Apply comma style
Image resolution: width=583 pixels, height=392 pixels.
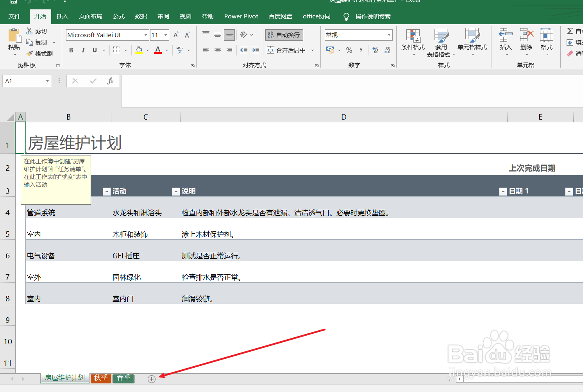coord(361,50)
